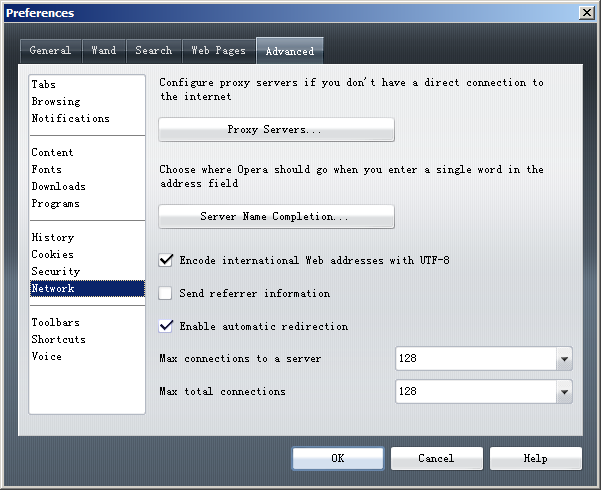Enable Send referrer information checkbox
The height and width of the screenshot is (490, 601).
(x=166, y=293)
